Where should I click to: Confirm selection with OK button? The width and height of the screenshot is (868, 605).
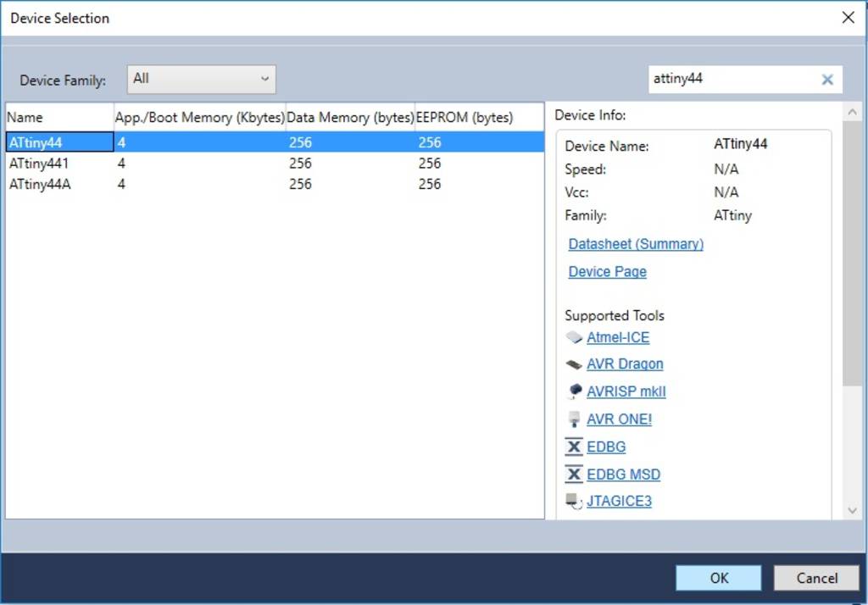coord(719,578)
